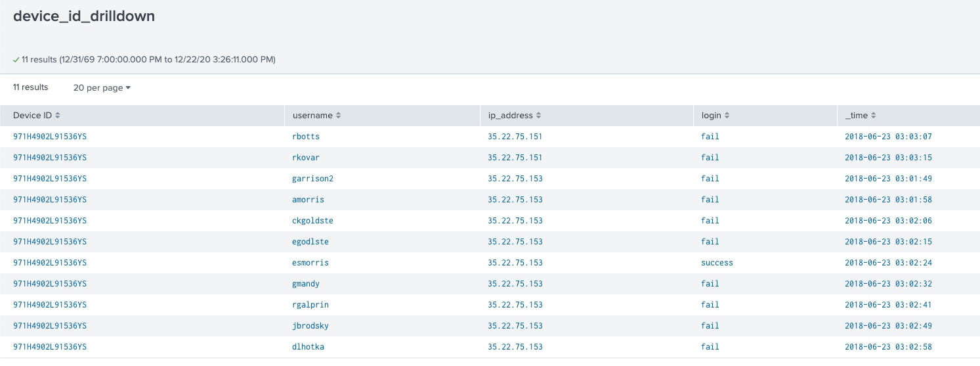The height and width of the screenshot is (366, 980).
Task: Click timestamp 2018-06-23 03:02:24
Action: click(888, 263)
